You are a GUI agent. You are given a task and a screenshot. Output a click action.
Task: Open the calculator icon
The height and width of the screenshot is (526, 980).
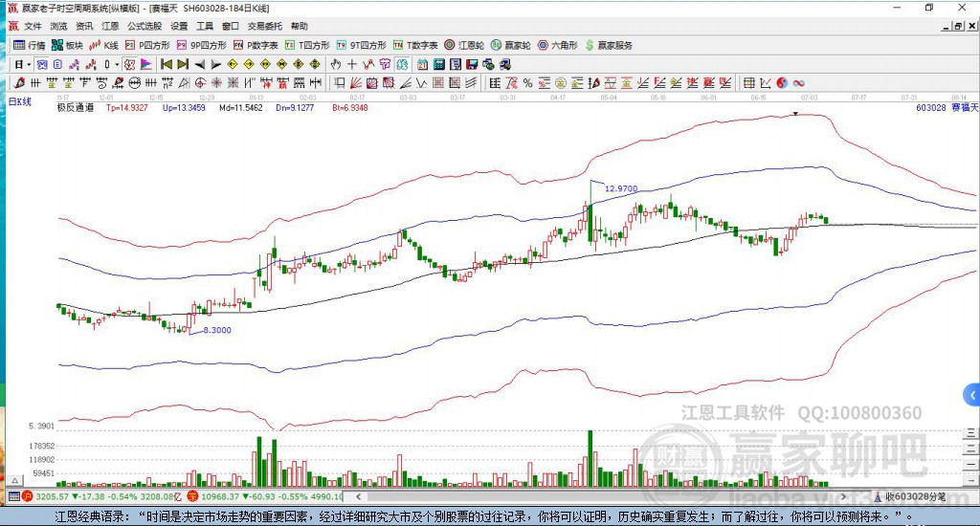click(439, 64)
